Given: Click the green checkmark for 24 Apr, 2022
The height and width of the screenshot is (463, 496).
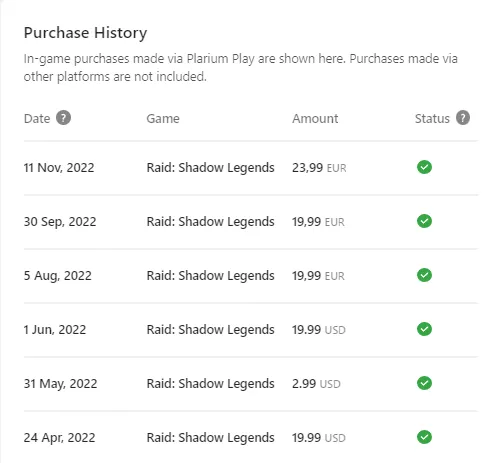Looking at the screenshot, I should 424,437.
